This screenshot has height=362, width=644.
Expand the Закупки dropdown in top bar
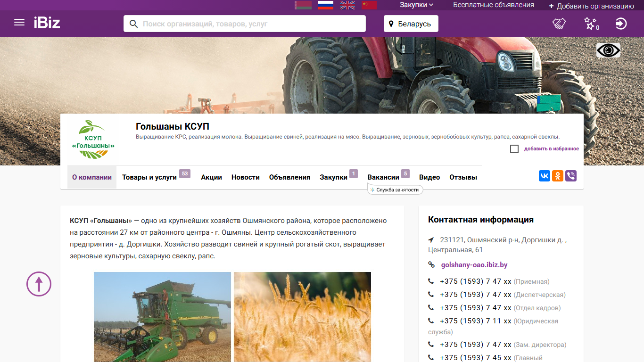(x=416, y=5)
